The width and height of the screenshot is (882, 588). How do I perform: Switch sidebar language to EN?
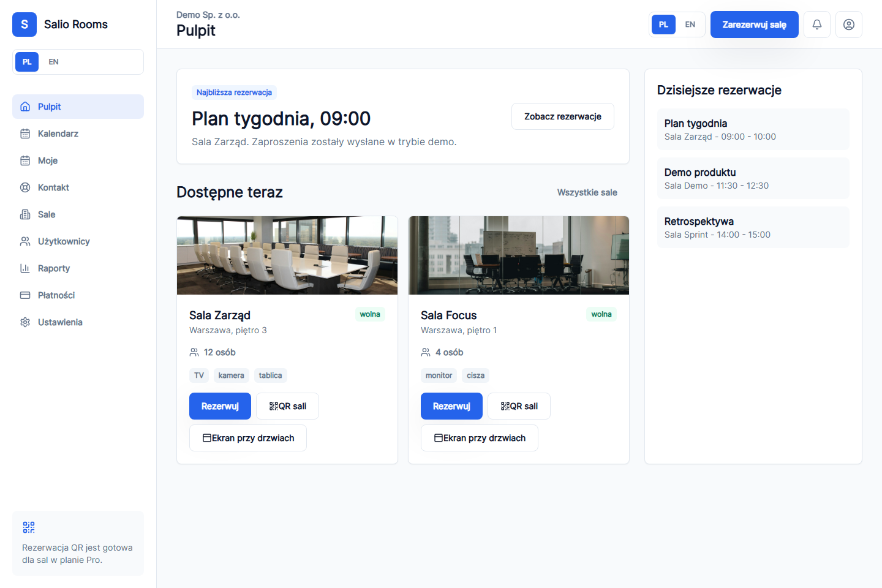(x=53, y=62)
